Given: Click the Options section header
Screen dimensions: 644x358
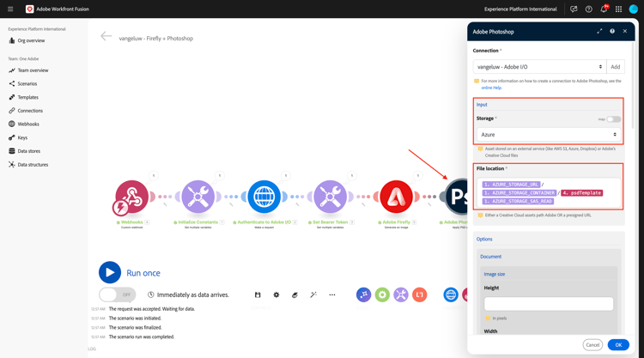Looking at the screenshot, I should tap(484, 239).
